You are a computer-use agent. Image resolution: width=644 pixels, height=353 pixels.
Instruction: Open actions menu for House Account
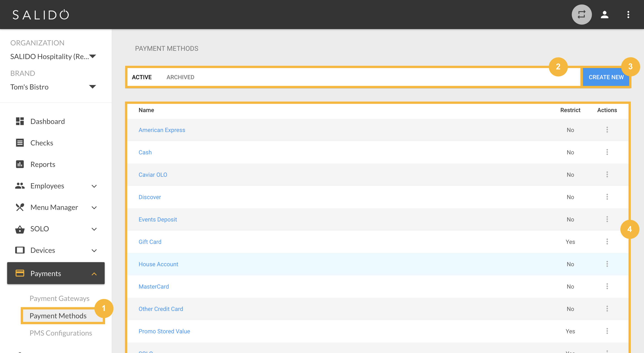click(x=607, y=264)
